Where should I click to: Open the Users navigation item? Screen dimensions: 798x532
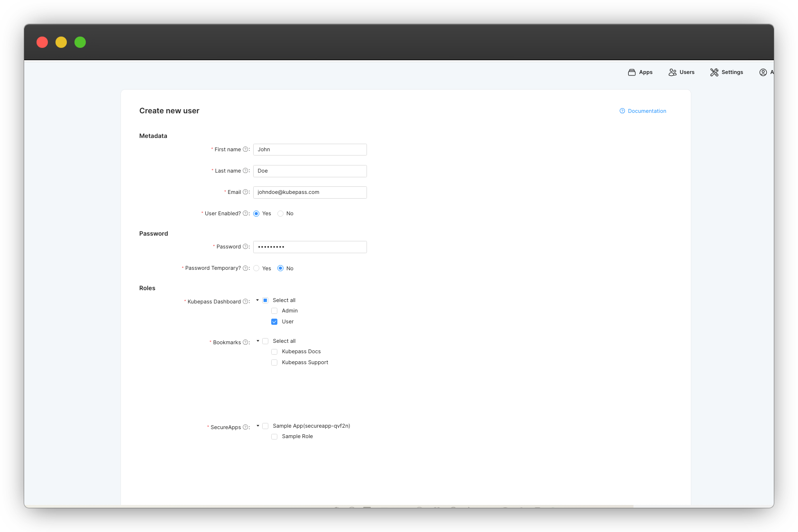(681, 72)
